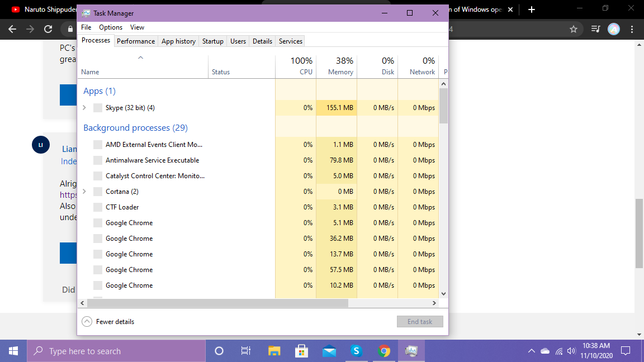The image size is (644, 362).
Task: Switch to the Users tab
Action: click(238, 41)
